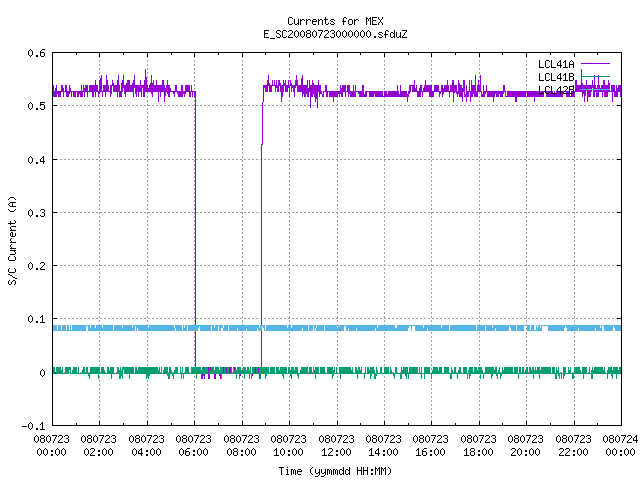Click the x-axis tick label 080723 20:00
Viewport: 640px width, 480px height.
[x=526, y=446]
